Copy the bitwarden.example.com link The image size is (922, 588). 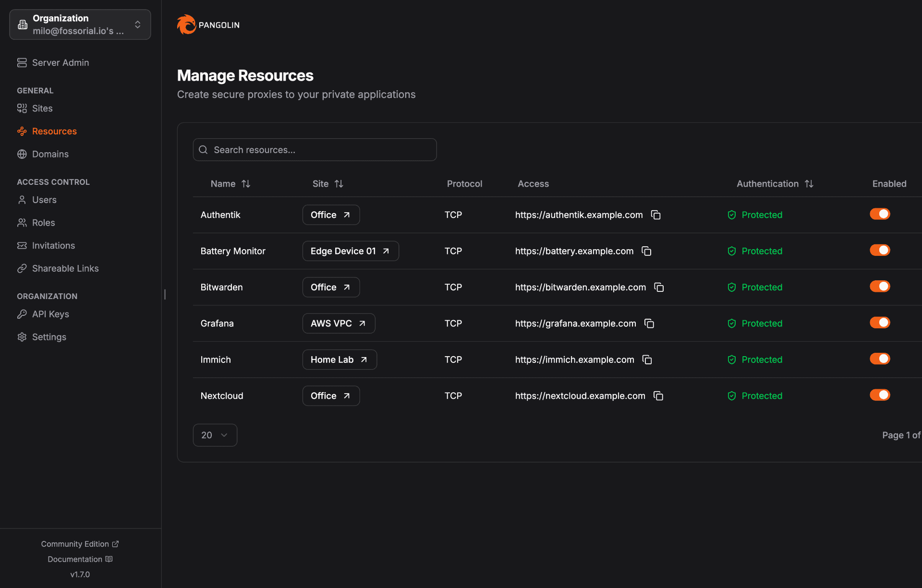(x=659, y=288)
